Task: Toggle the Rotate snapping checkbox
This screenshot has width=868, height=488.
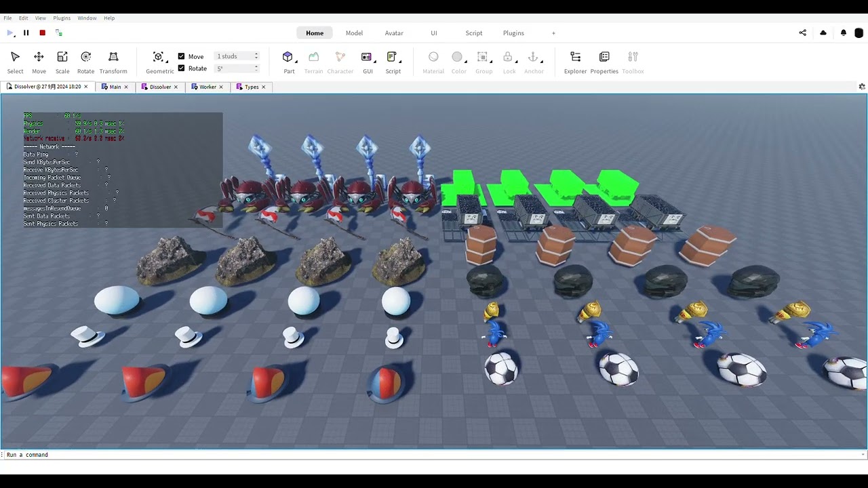Action: (x=181, y=68)
